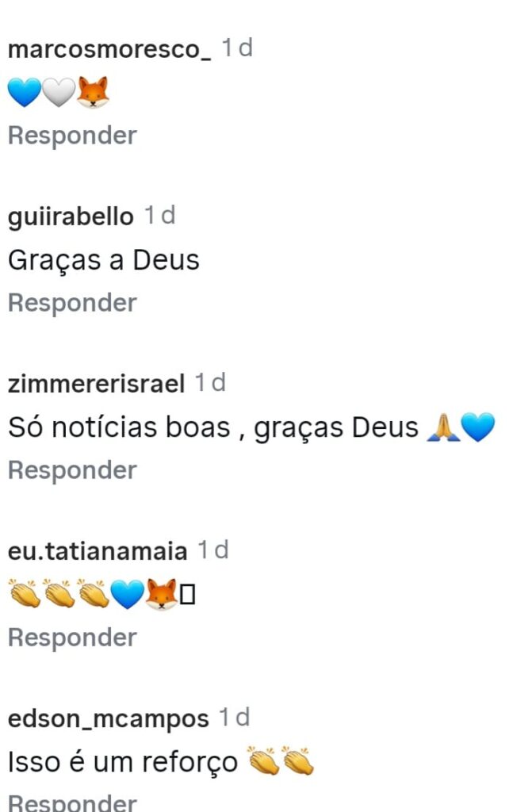This screenshot has width=513, height=812.
Task: Reply to edson_mcampos comment via Responder
Action: [72, 802]
